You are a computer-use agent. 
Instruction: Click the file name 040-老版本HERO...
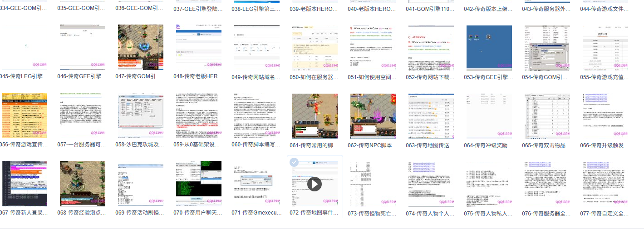(372, 9)
